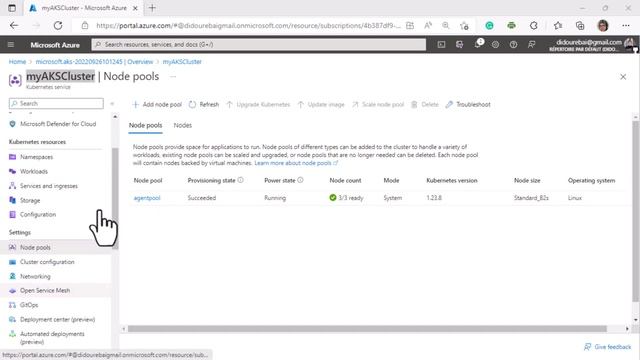
Task: Click Update image
Action: (x=321, y=104)
